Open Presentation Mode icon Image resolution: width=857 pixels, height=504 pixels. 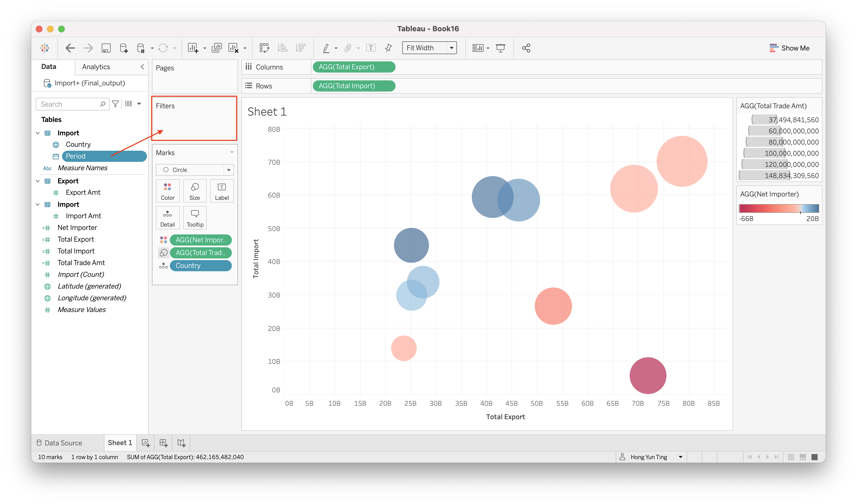[x=500, y=48]
